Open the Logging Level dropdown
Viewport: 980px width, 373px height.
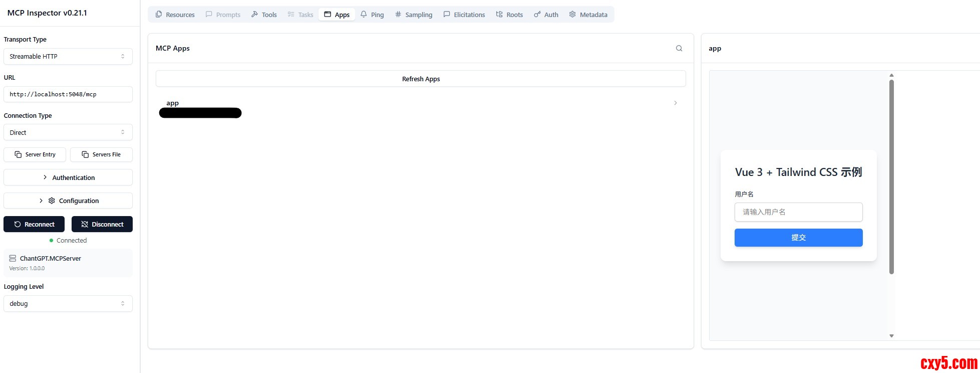coord(68,304)
